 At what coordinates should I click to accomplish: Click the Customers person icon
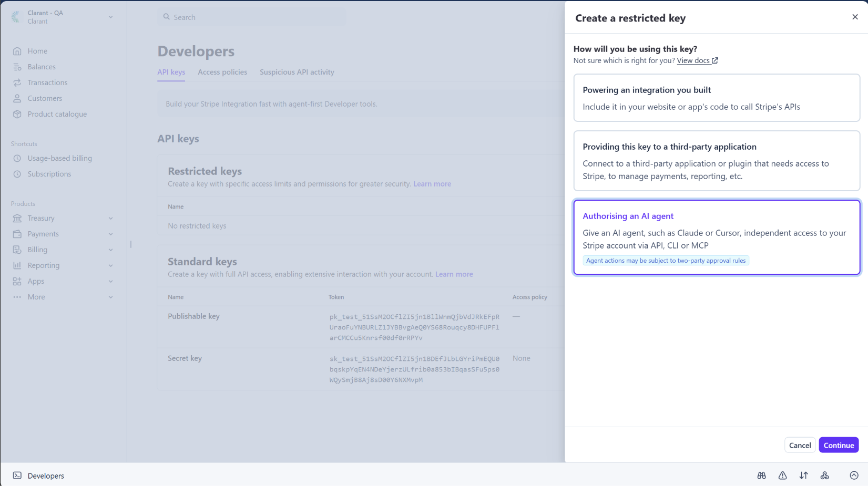click(17, 98)
